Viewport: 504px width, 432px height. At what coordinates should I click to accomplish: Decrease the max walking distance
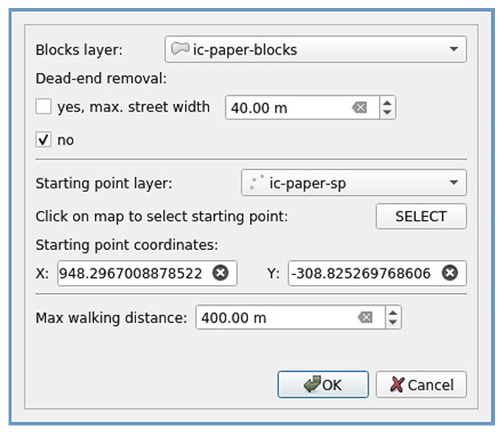(x=393, y=322)
